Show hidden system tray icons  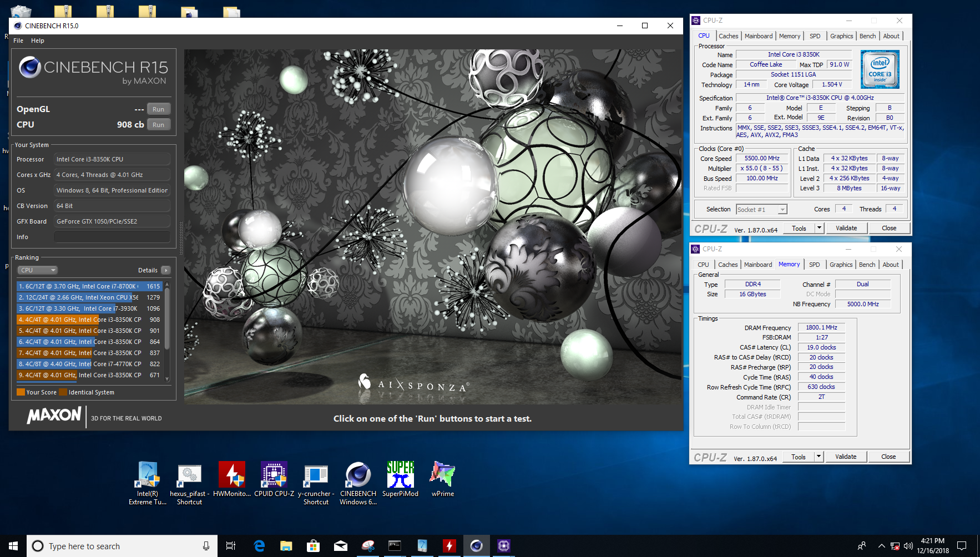881,546
